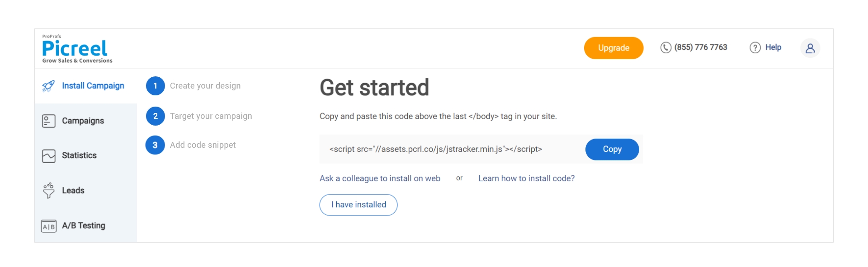Click the A/B Testing icon
This screenshot has height=267, width=868.
pyautogui.click(x=48, y=226)
